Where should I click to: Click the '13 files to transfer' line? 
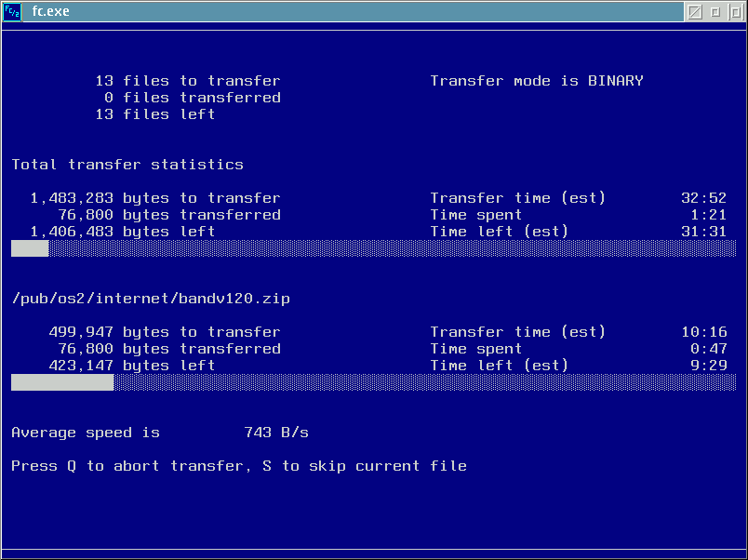click(188, 81)
